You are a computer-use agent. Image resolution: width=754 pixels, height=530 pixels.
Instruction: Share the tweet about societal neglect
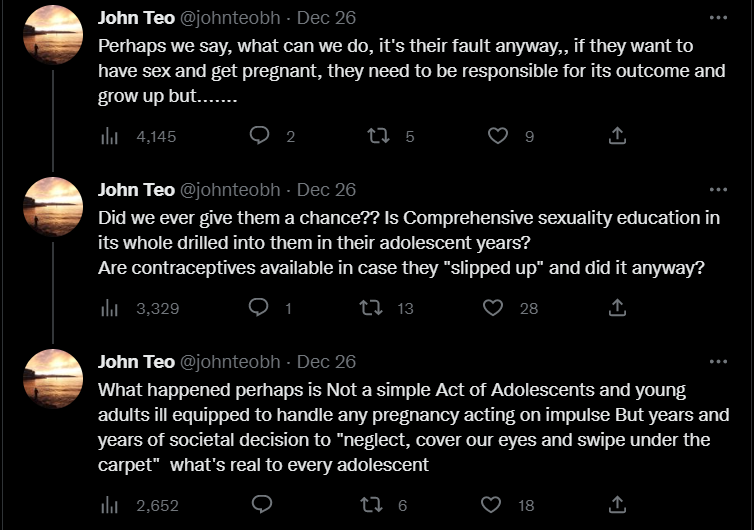618,505
